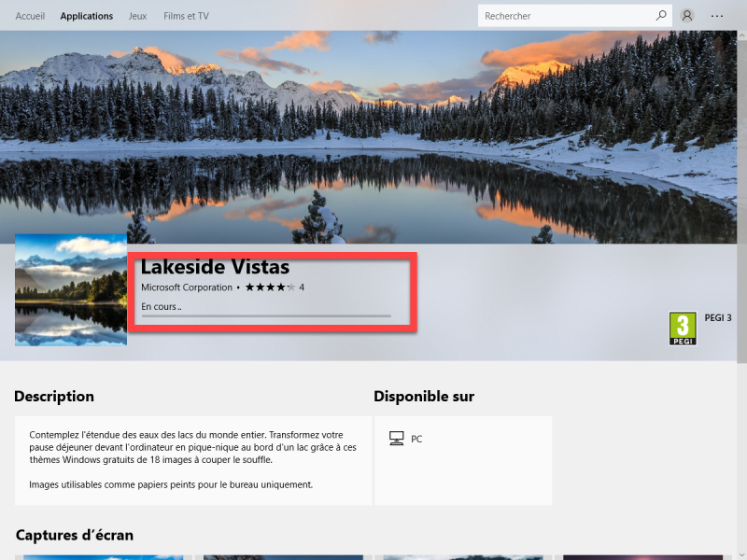
Task: Click the description paragraph about lakes
Action: 193,447
